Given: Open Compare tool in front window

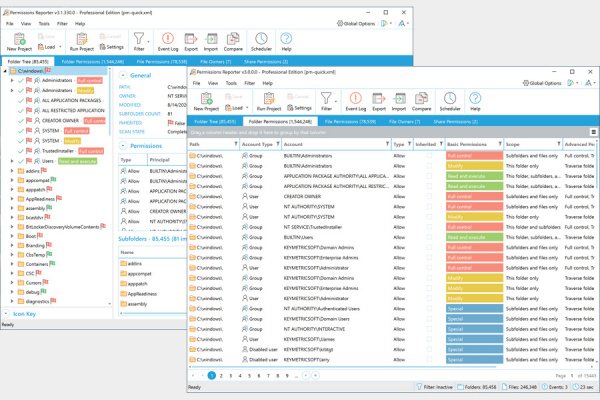Looking at the screenshot, I should (x=421, y=101).
